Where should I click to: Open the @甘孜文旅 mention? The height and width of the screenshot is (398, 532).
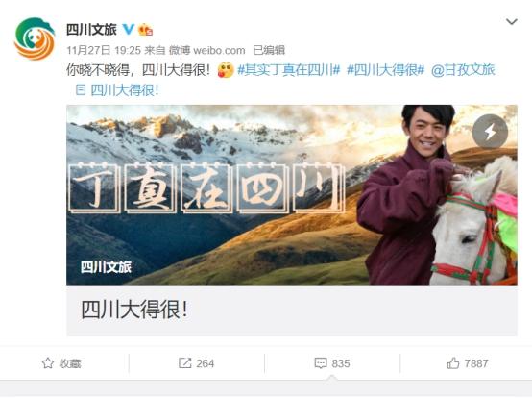(463, 70)
